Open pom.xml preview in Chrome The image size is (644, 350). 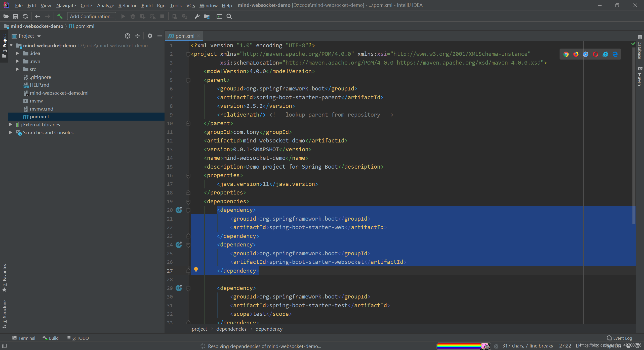point(566,54)
